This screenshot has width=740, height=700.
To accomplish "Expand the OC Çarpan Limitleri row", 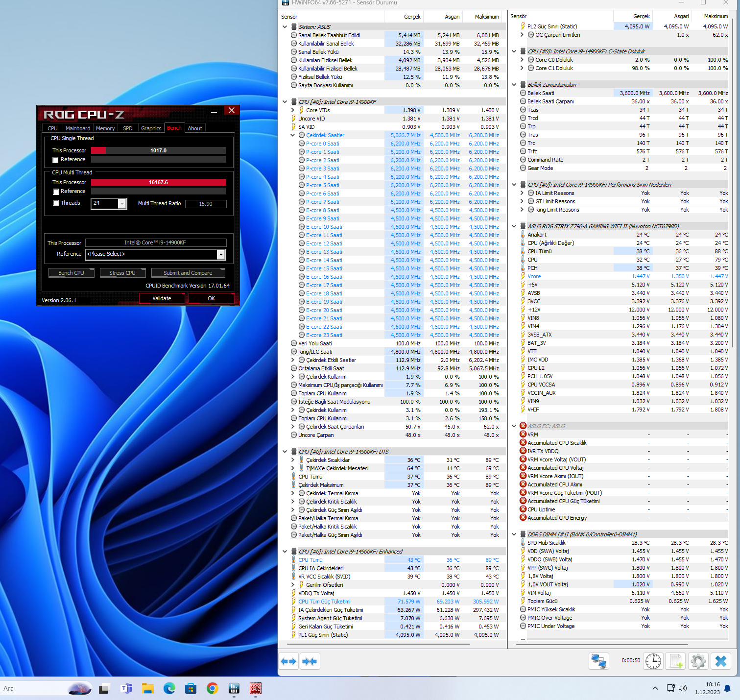I will (x=522, y=35).
